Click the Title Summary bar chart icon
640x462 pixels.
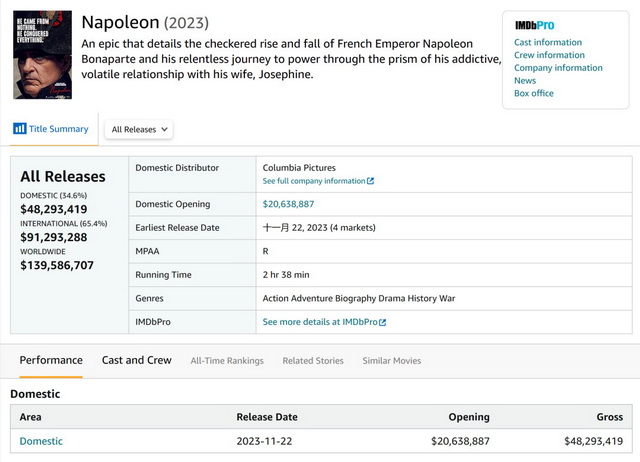(x=19, y=129)
